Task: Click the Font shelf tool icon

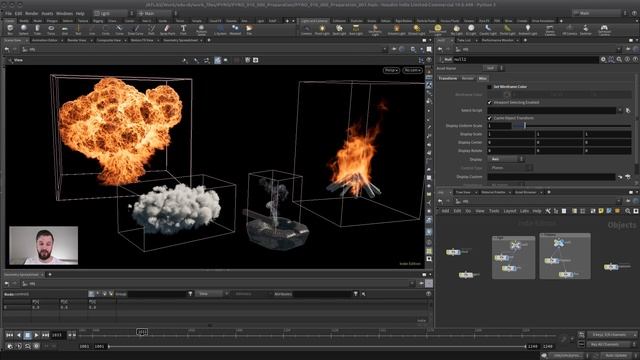Action: click(x=183, y=29)
